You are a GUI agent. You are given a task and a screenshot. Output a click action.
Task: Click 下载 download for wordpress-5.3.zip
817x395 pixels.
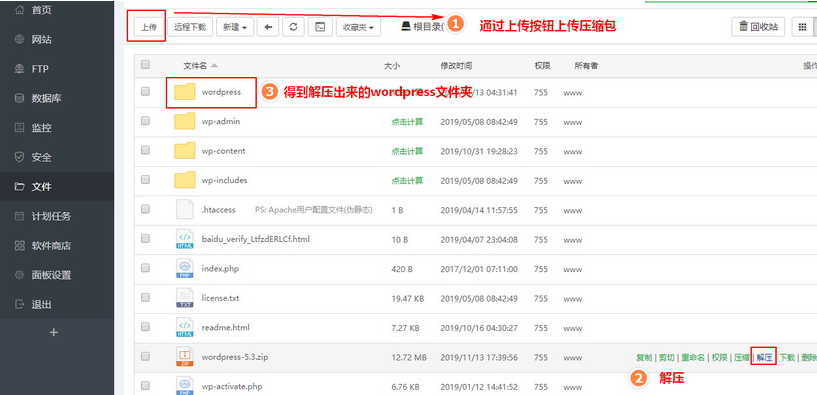click(787, 357)
